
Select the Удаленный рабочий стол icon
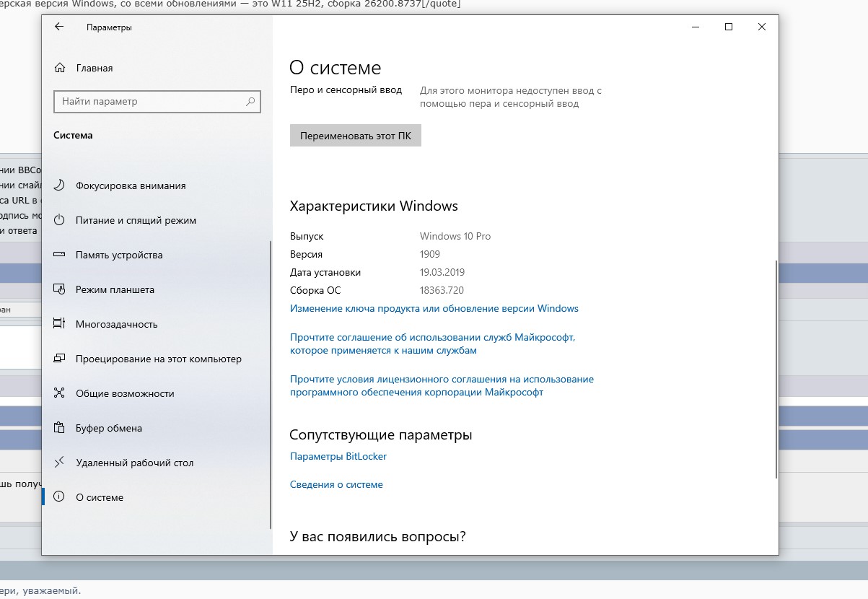60,463
